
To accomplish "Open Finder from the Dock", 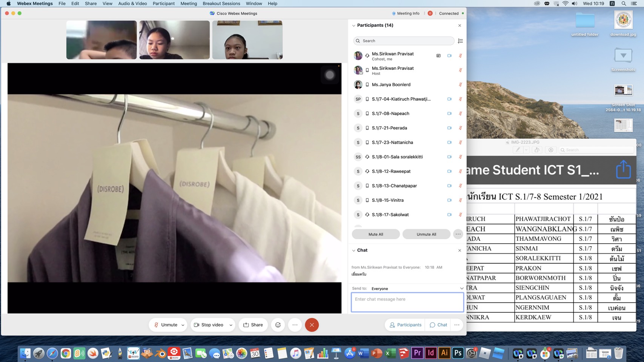I will click(25, 353).
